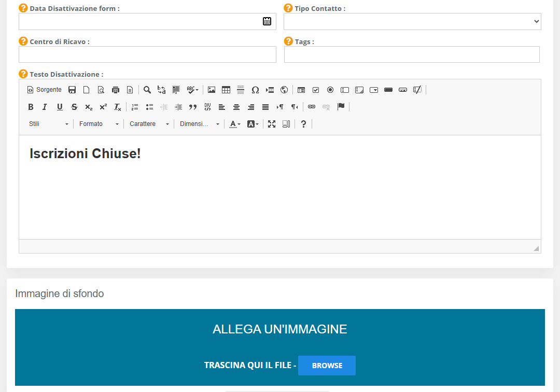The height and width of the screenshot is (392, 560).
Task: Insert an image using the Immagine toolbar icon
Action: (x=211, y=89)
